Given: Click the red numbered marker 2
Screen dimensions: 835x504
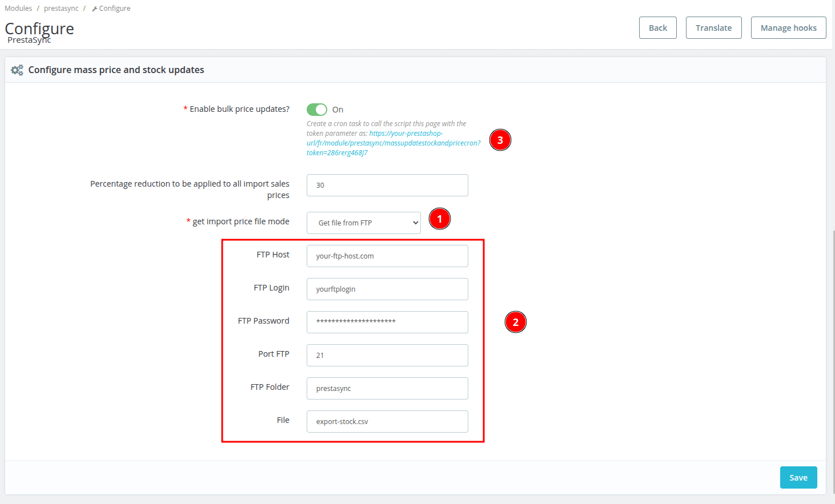Looking at the screenshot, I should tap(515, 322).
